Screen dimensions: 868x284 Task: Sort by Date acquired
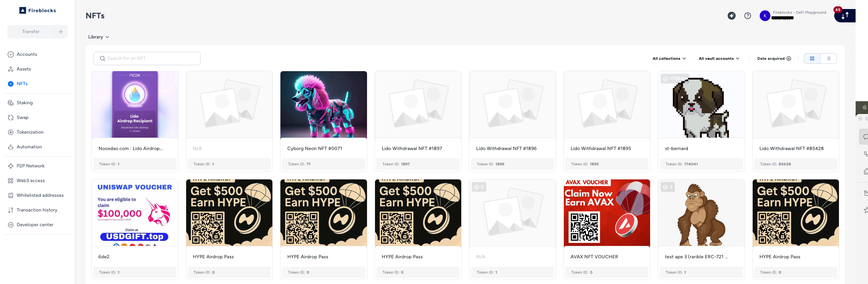pyautogui.click(x=774, y=58)
